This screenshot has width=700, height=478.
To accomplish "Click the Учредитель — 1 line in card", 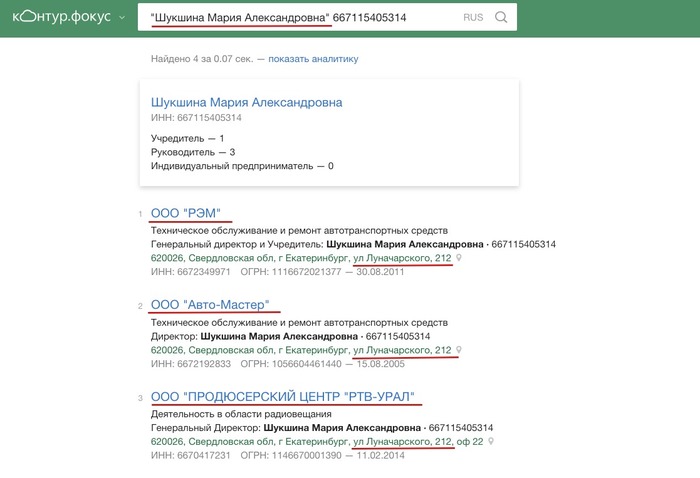I will pos(185,137).
